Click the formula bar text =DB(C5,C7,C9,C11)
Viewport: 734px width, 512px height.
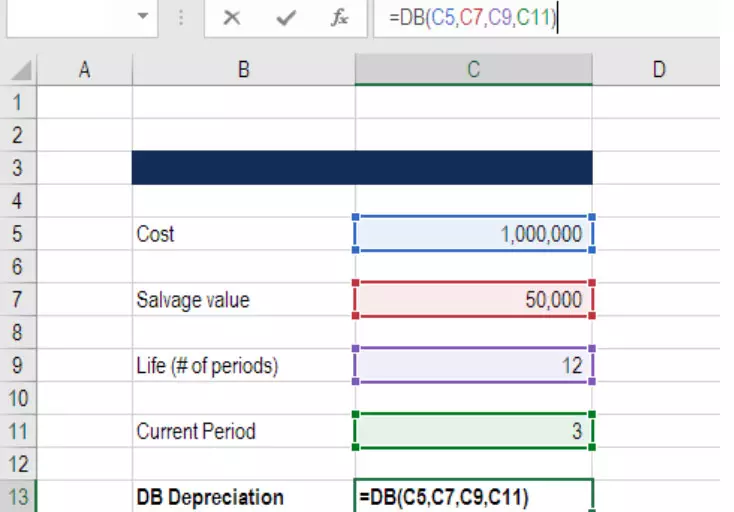473,18
